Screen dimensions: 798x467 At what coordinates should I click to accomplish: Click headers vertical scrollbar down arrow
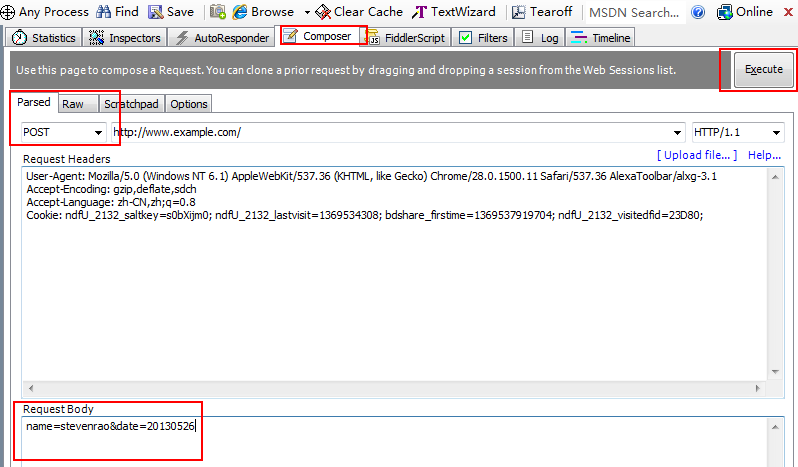pyautogui.click(x=775, y=372)
